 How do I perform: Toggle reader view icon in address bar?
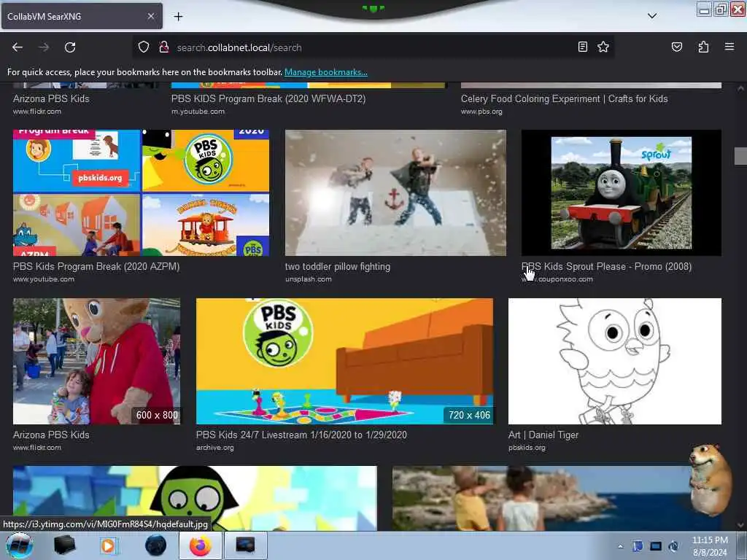[583, 47]
